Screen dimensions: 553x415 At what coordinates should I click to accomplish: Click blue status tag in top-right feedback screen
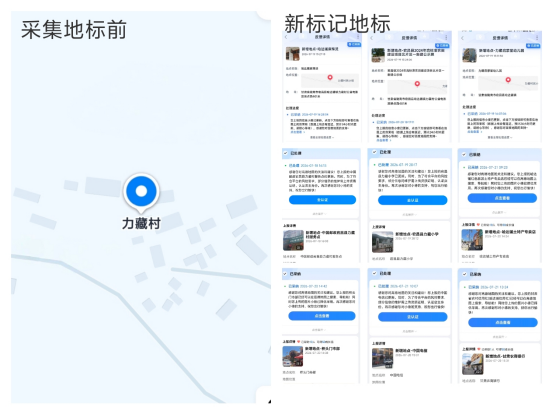pos(533,46)
